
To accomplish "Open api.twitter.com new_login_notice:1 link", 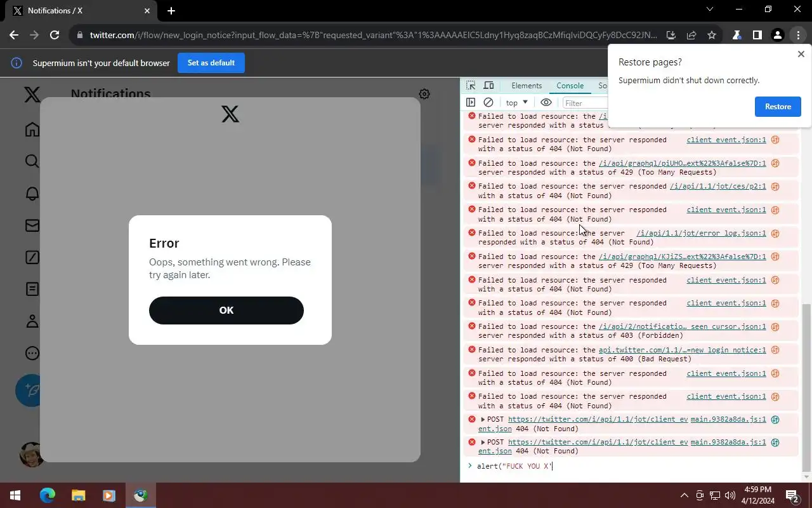I will point(683,350).
